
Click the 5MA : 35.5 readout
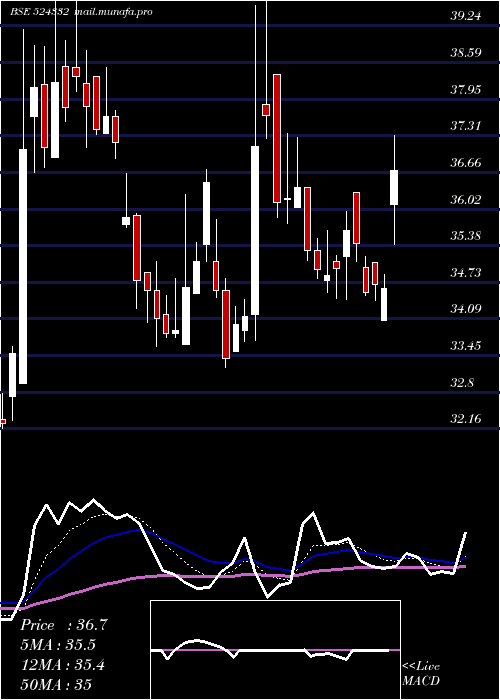coord(58,645)
